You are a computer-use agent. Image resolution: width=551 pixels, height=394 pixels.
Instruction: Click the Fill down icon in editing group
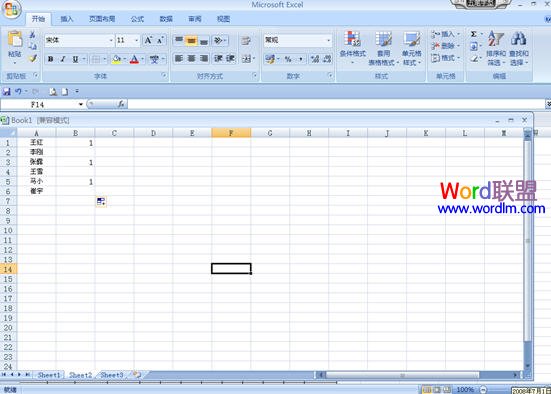[474, 46]
